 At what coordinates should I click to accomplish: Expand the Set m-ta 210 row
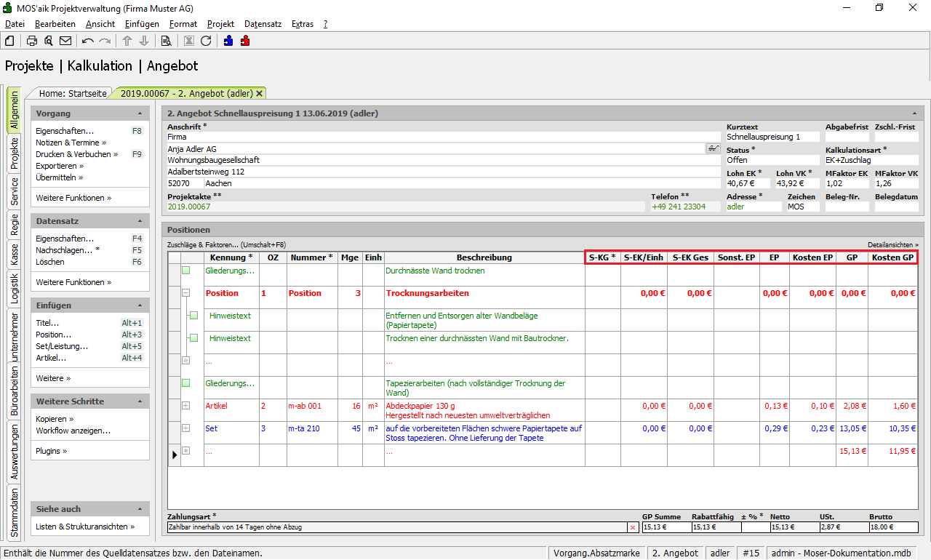coord(186,428)
